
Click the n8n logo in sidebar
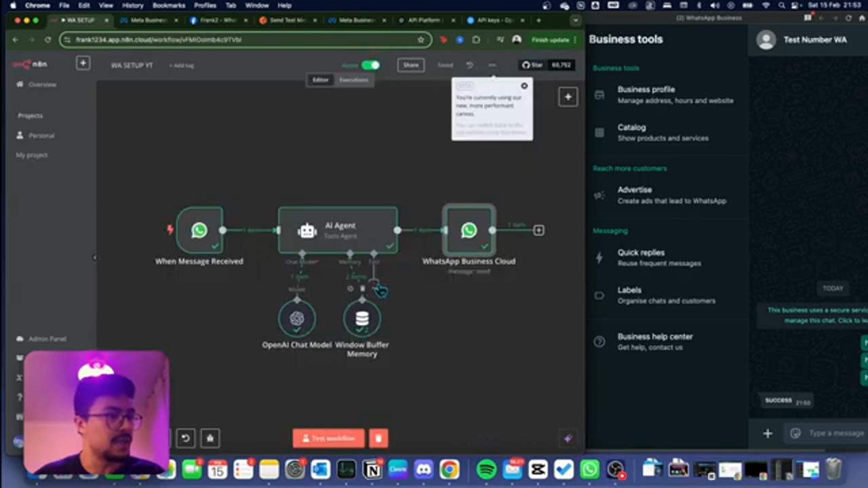coord(30,64)
